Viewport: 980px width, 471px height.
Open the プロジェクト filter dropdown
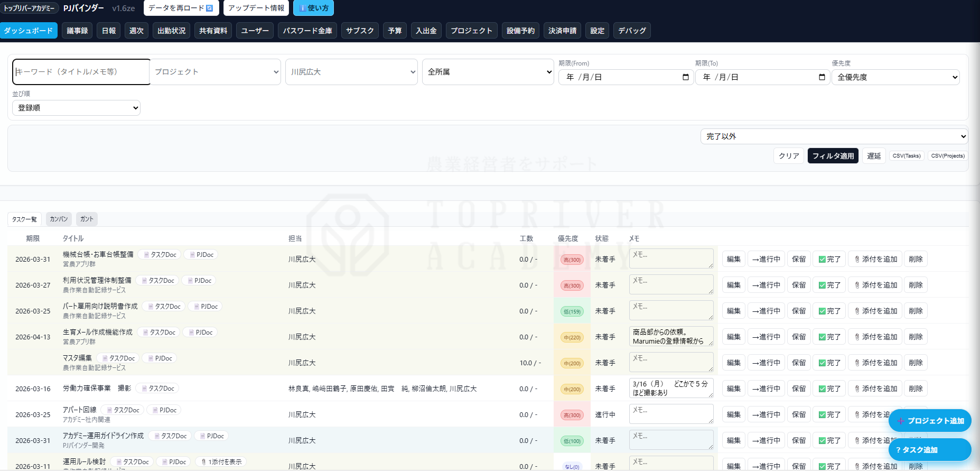(216, 72)
